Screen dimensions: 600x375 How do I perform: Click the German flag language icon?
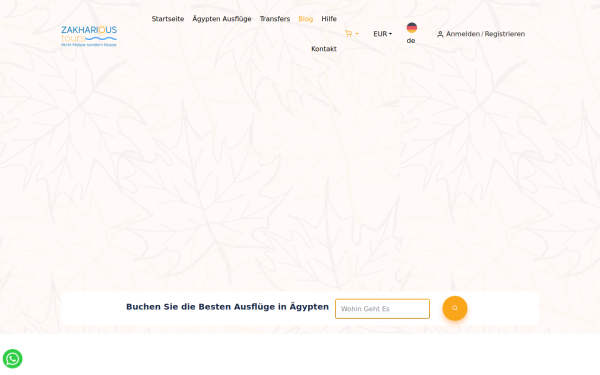[412, 28]
